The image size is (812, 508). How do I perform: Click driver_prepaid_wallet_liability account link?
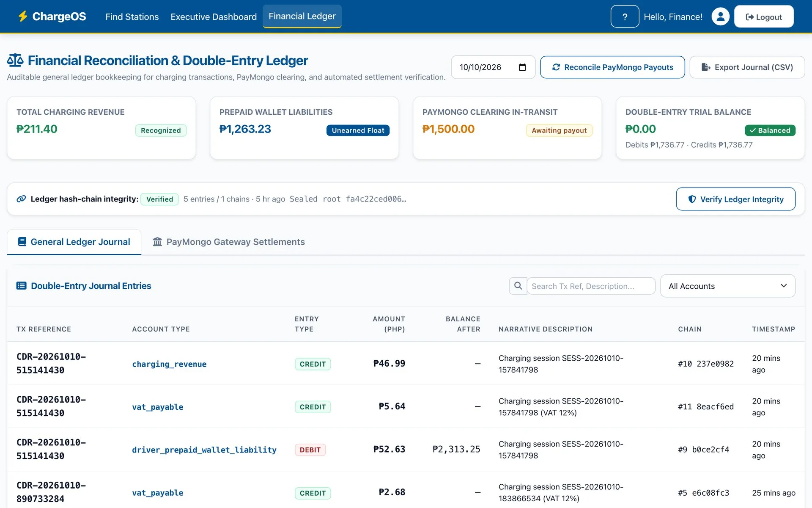coord(204,450)
